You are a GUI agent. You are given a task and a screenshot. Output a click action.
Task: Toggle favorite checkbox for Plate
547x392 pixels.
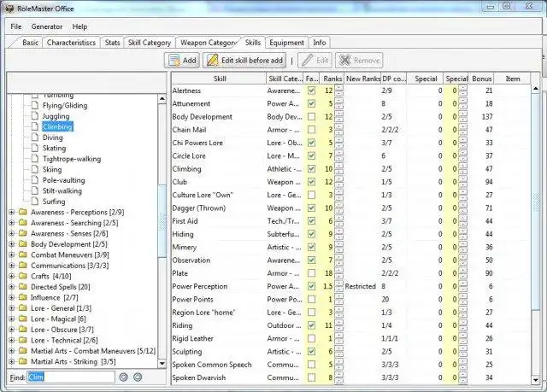(x=311, y=273)
